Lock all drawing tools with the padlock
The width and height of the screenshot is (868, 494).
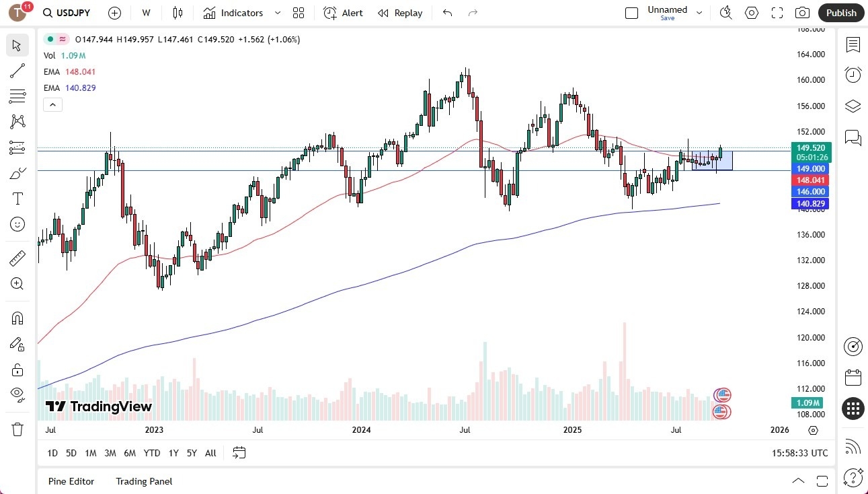click(x=17, y=369)
